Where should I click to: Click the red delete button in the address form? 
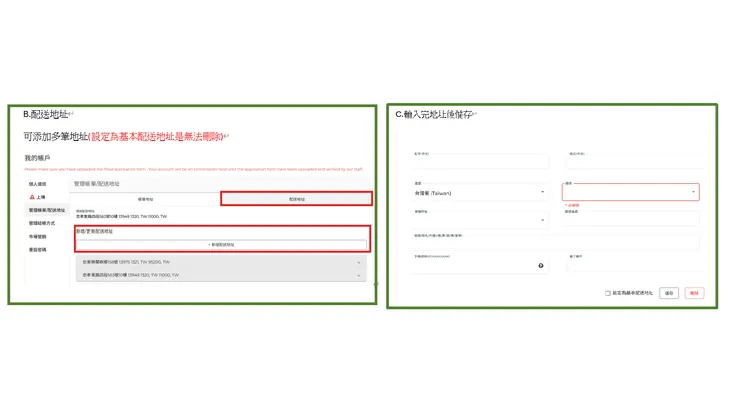click(694, 293)
